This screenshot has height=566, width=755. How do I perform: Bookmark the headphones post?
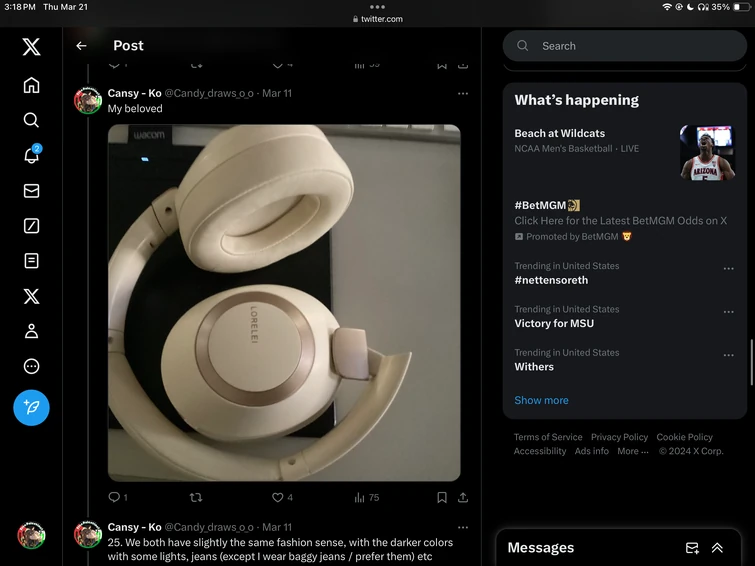click(442, 497)
